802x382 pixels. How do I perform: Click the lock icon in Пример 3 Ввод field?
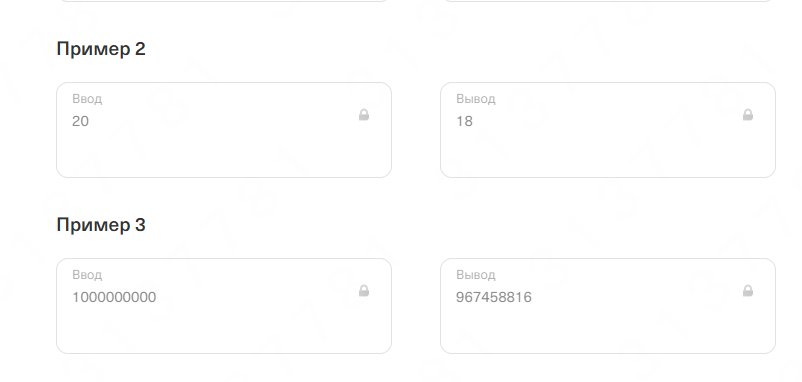pos(364,291)
